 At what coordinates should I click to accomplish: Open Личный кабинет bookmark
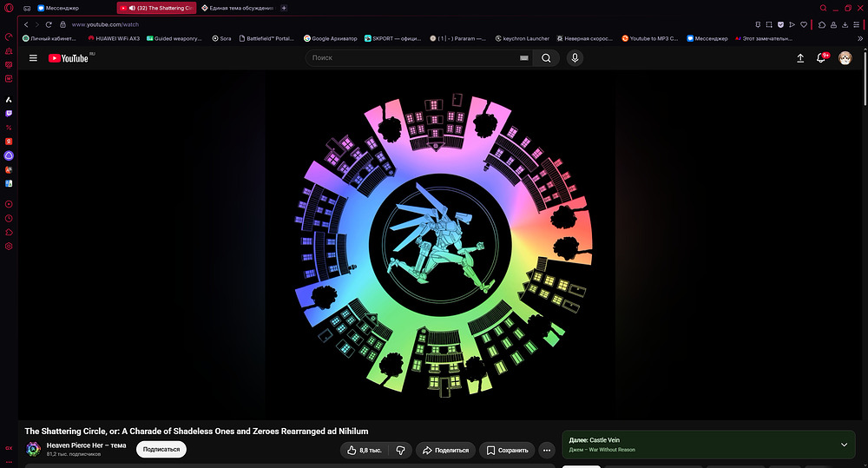point(49,39)
